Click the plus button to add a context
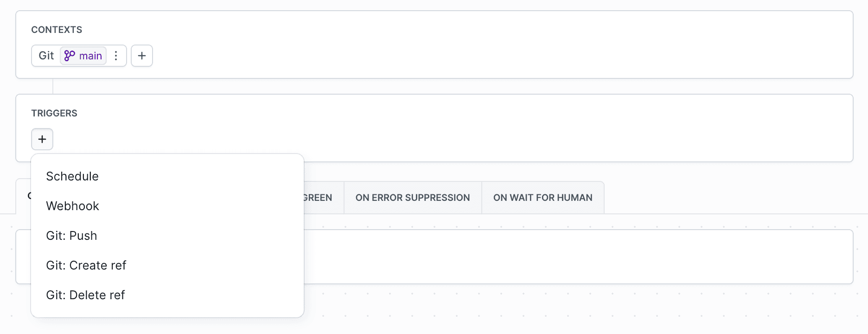The image size is (868, 334). point(142,56)
